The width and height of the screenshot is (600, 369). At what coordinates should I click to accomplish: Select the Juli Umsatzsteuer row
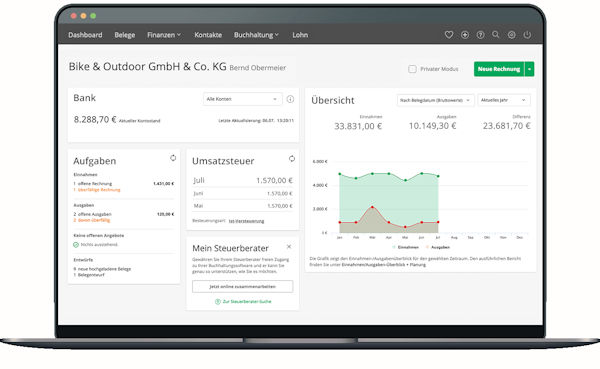click(x=243, y=180)
